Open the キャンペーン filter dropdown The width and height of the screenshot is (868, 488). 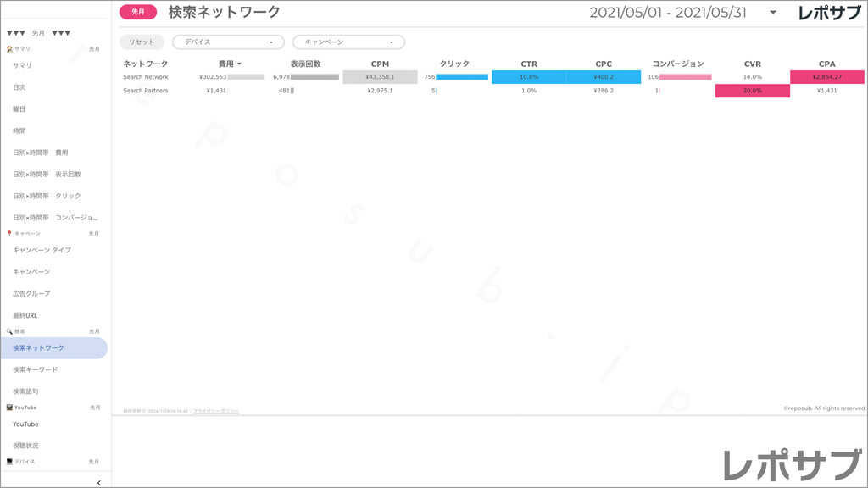348,41
